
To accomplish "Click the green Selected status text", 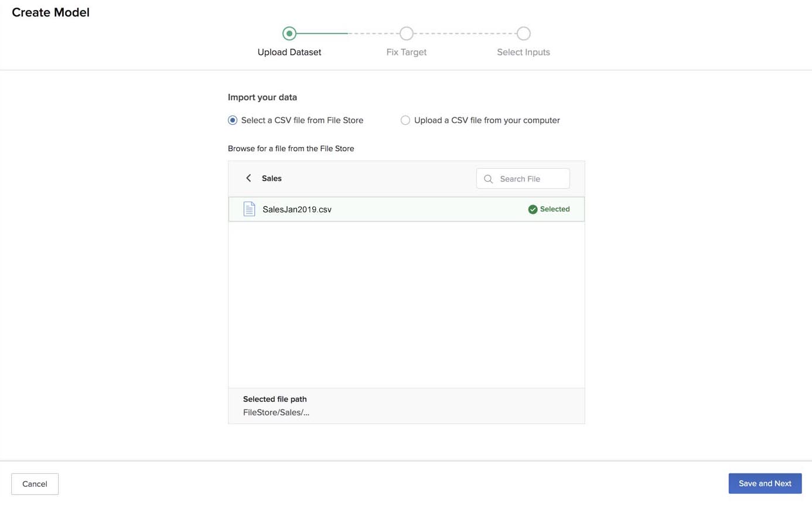I will (x=555, y=209).
